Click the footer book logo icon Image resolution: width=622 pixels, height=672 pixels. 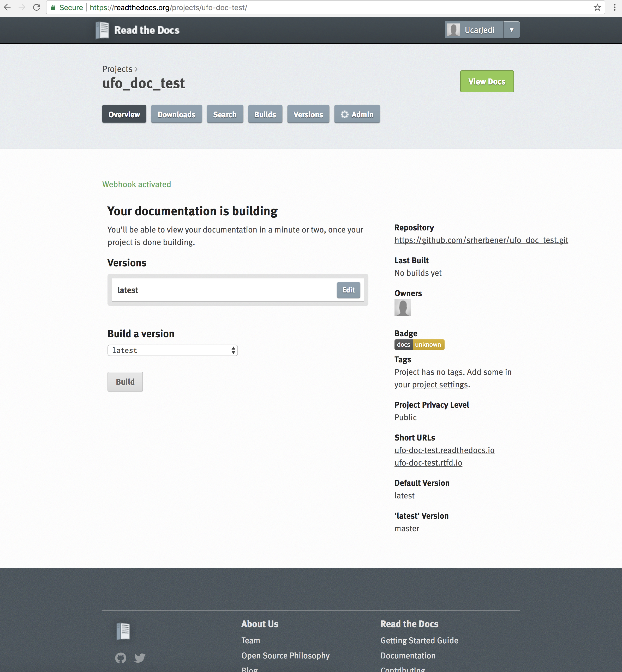click(x=123, y=631)
